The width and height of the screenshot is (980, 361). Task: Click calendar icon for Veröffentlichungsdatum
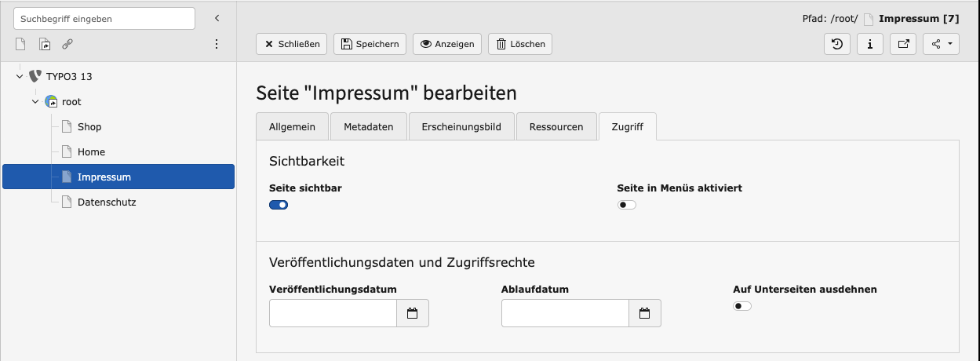click(413, 313)
